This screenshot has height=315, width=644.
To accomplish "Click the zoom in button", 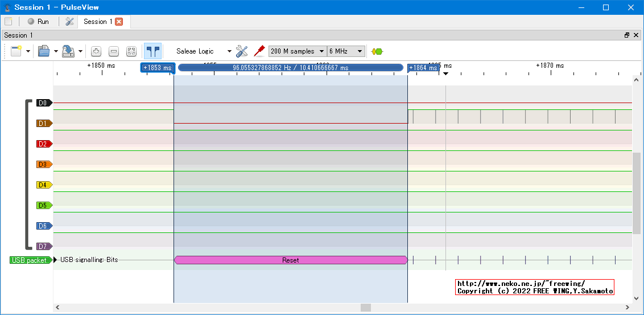I will 96,51.
